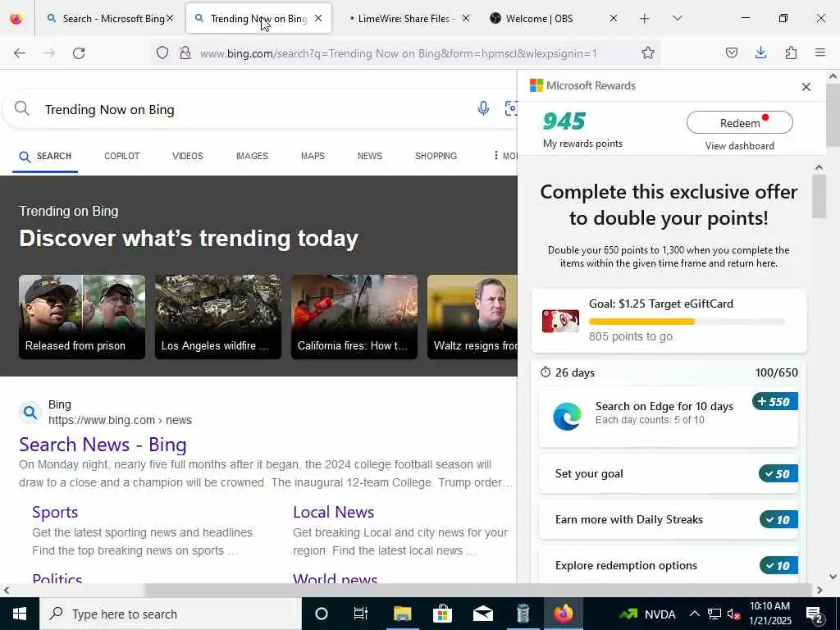
Task: Close the Microsoft Rewards panel
Action: 806,87
